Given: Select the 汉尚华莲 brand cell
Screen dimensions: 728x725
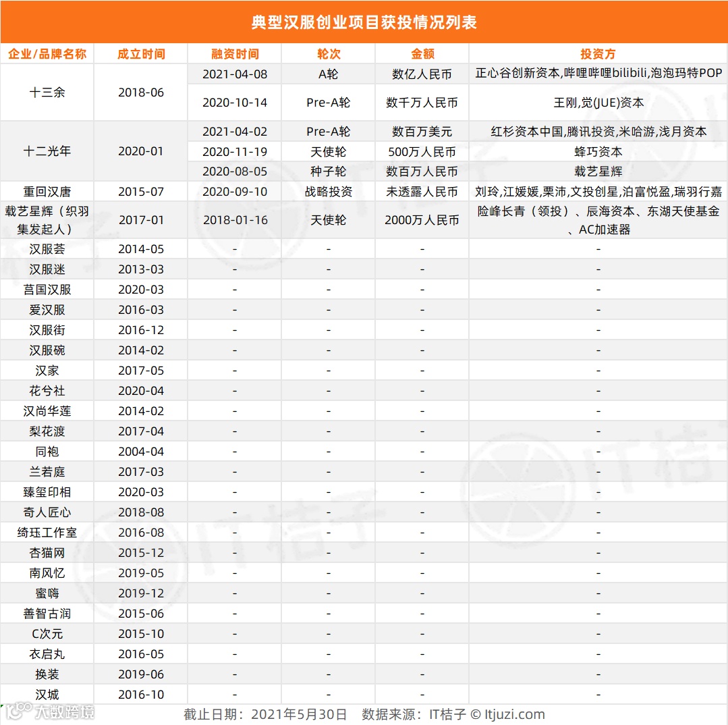Looking at the screenshot, I should pyautogui.click(x=47, y=411).
